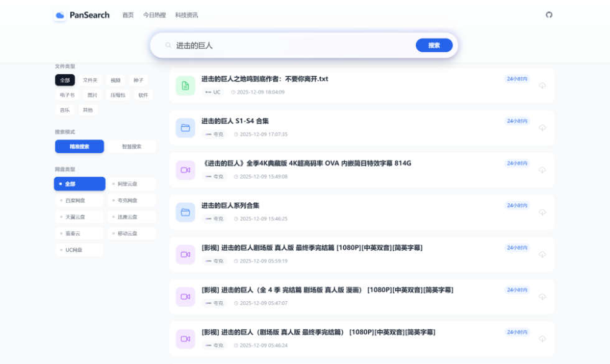Open 今日热搜 in the top navigation
The image size is (610, 364).
(154, 15)
